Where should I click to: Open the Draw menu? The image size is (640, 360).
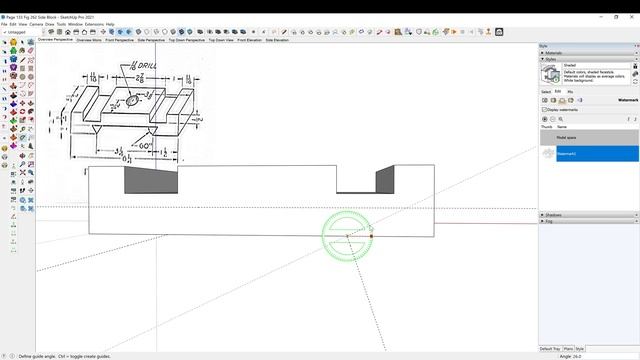pos(49,24)
